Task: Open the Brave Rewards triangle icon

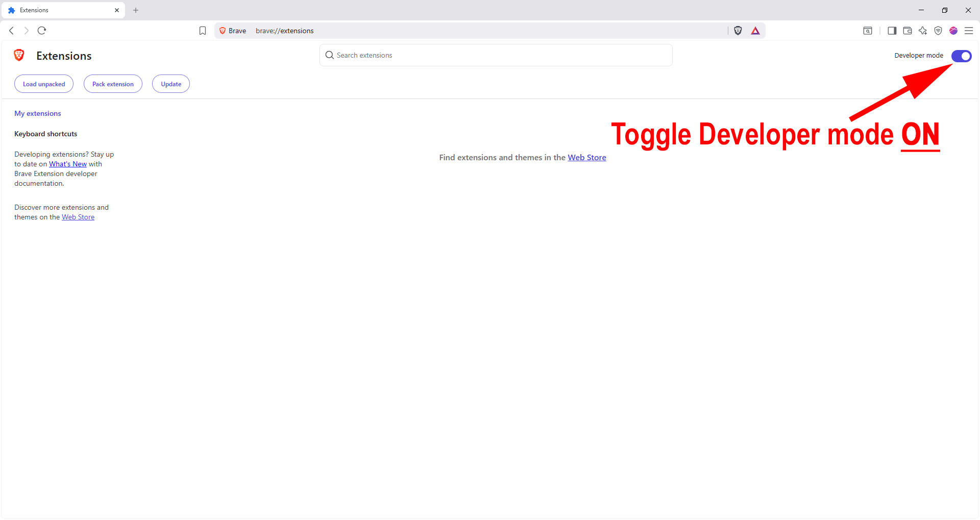Action: (x=755, y=31)
